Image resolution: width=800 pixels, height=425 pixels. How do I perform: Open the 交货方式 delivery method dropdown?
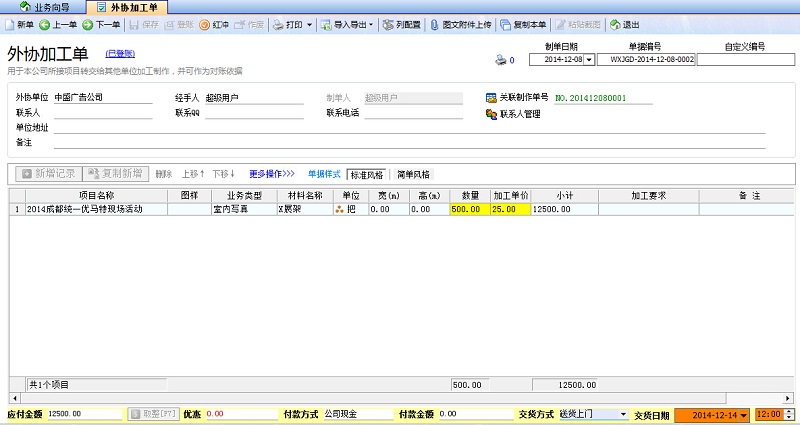pyautogui.click(x=624, y=413)
